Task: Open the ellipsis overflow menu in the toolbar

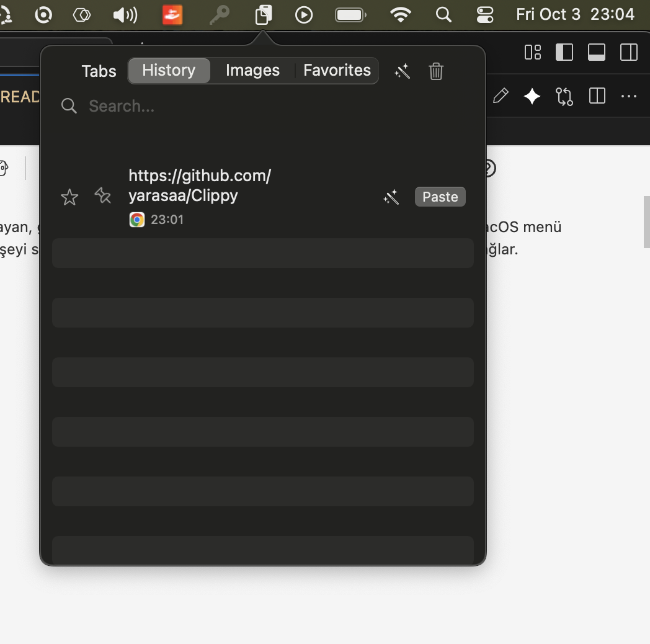Action: (630, 96)
